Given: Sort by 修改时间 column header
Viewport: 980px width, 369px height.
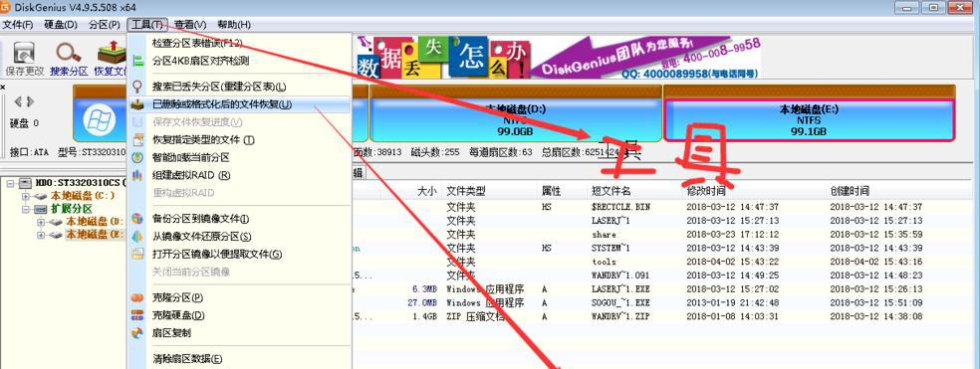Looking at the screenshot, I should [706, 191].
